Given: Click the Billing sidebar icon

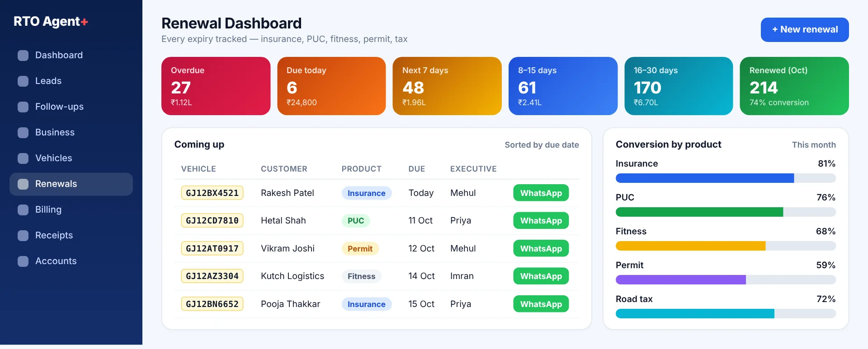Looking at the screenshot, I should (23, 210).
